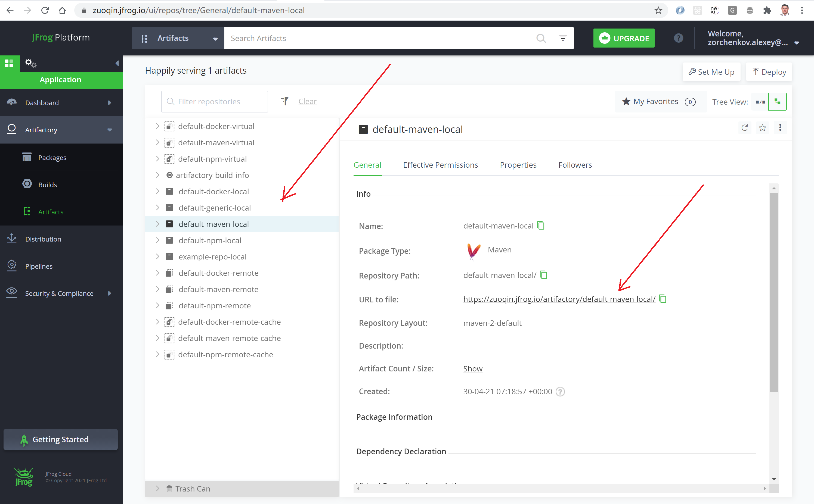
Task: Open the help question mark icon
Action: pyautogui.click(x=678, y=38)
